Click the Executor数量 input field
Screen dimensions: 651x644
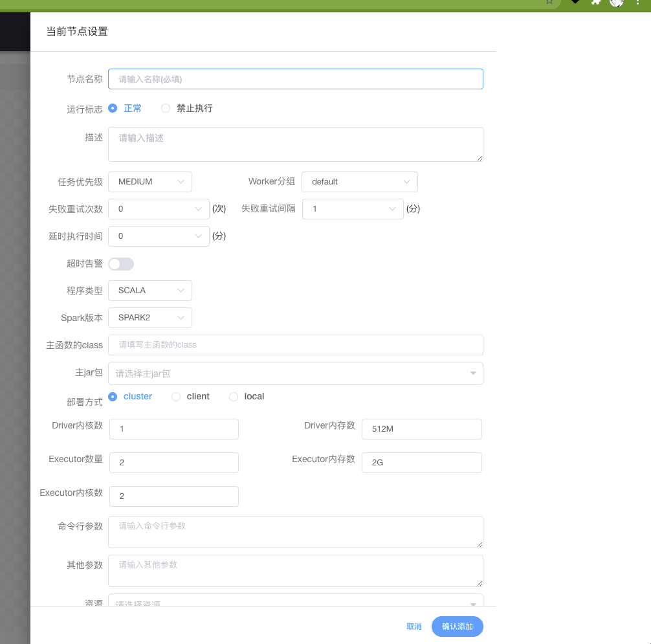click(174, 463)
